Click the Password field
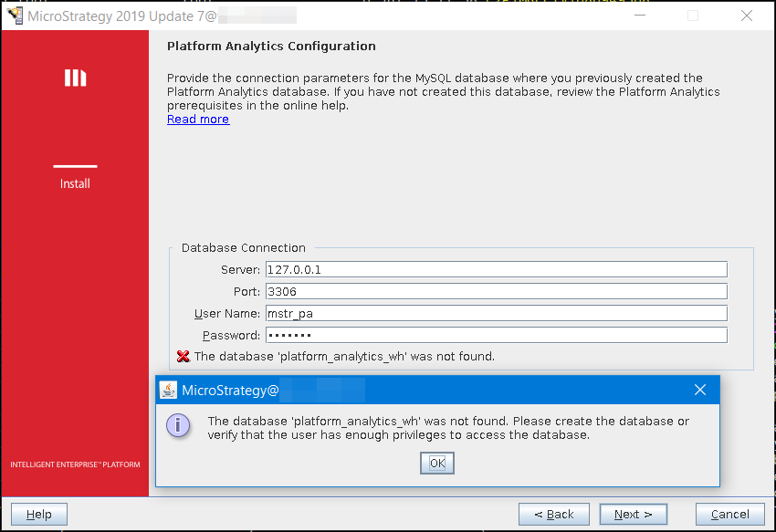776x532 pixels. point(497,335)
